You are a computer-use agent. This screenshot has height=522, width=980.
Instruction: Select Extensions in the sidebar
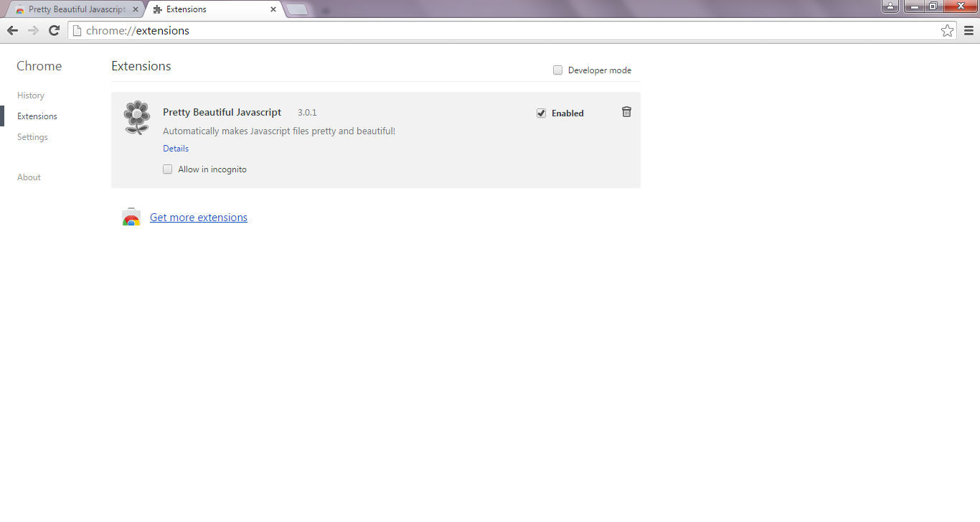click(37, 116)
